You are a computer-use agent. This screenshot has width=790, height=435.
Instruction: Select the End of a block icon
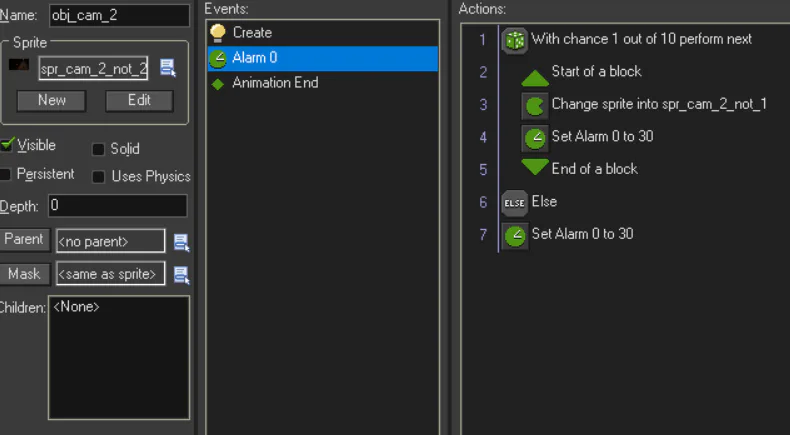(535, 168)
